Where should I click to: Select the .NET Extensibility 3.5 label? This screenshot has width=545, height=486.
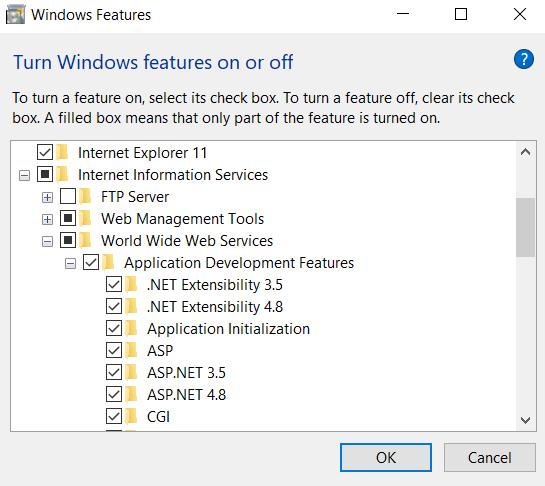pyautogui.click(x=215, y=285)
